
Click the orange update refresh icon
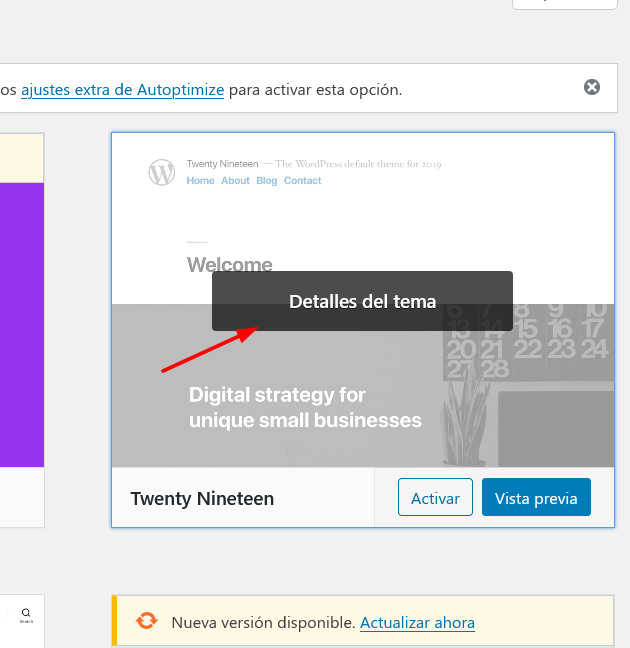pos(147,621)
